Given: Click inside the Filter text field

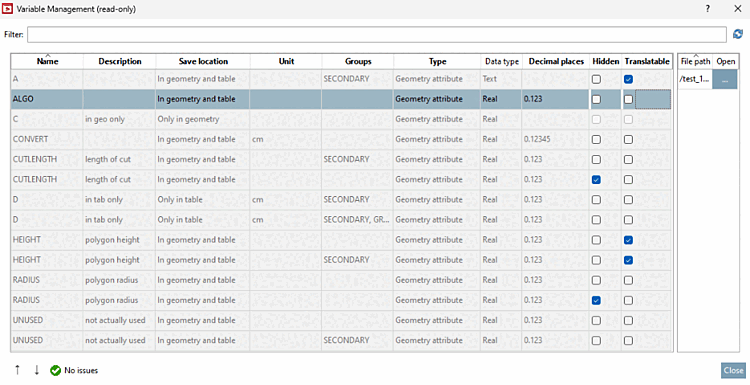Looking at the screenshot, I should click(377, 34).
